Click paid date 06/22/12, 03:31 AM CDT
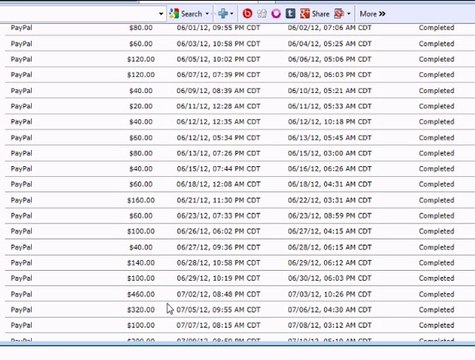475x360 pixels. click(x=329, y=200)
